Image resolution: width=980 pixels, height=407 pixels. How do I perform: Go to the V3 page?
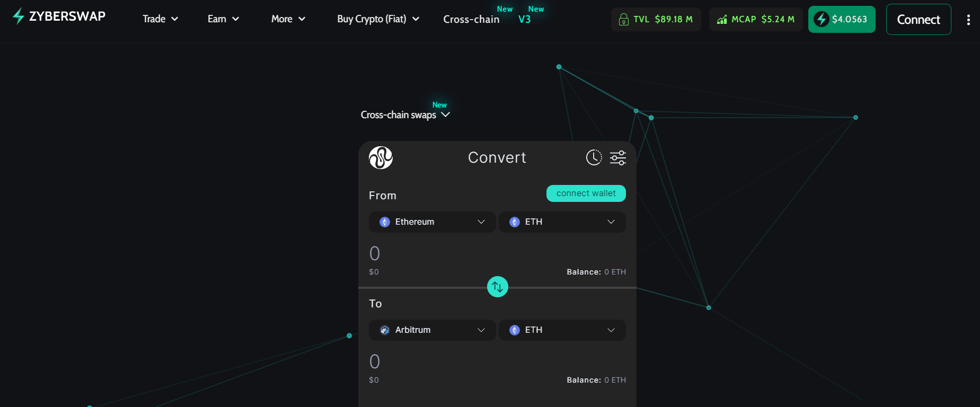tap(524, 19)
